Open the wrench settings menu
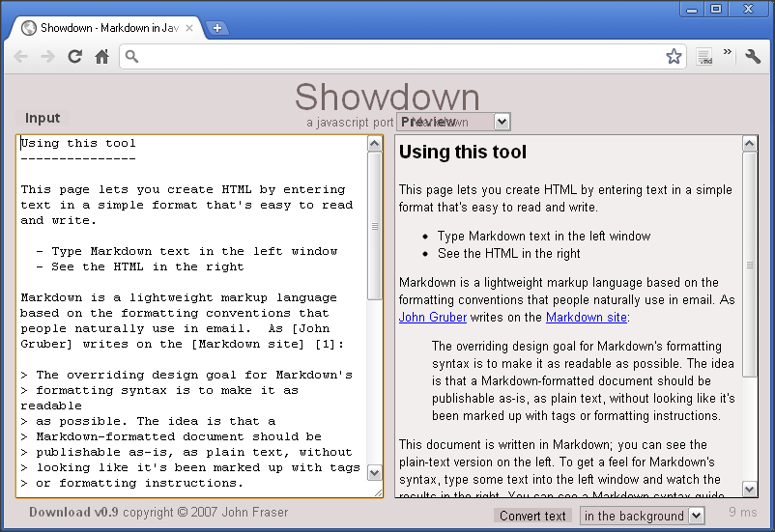Image resolution: width=775 pixels, height=532 pixels. tap(753, 56)
